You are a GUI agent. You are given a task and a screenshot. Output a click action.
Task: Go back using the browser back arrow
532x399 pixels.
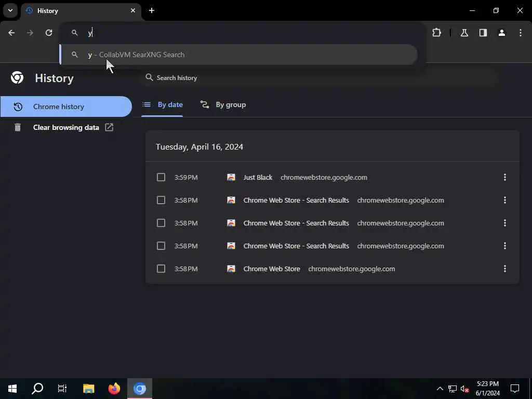coord(11,33)
